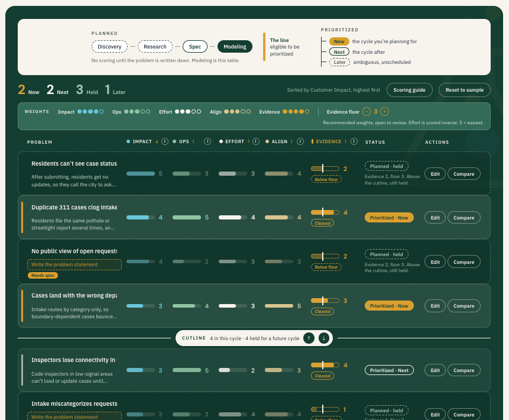The width and height of the screenshot is (509, 420).
Task: Set the Ops weight to its fourth dot
Action: point(142,112)
